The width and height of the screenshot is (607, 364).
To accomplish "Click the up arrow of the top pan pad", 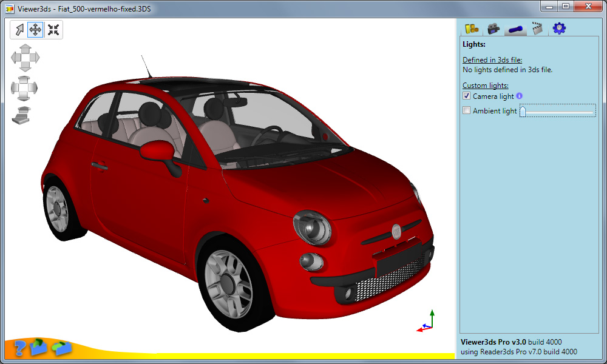I will pyautogui.click(x=25, y=48).
